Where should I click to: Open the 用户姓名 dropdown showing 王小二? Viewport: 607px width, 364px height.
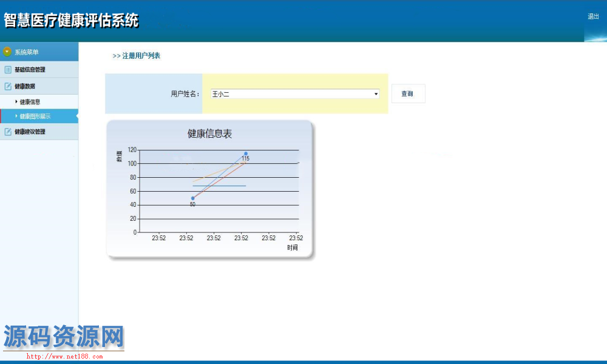295,94
